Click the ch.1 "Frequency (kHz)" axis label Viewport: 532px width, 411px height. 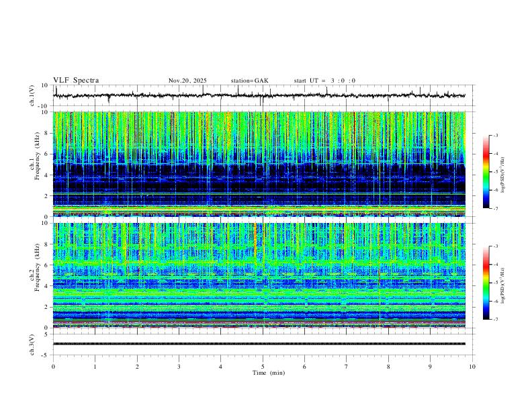point(37,155)
